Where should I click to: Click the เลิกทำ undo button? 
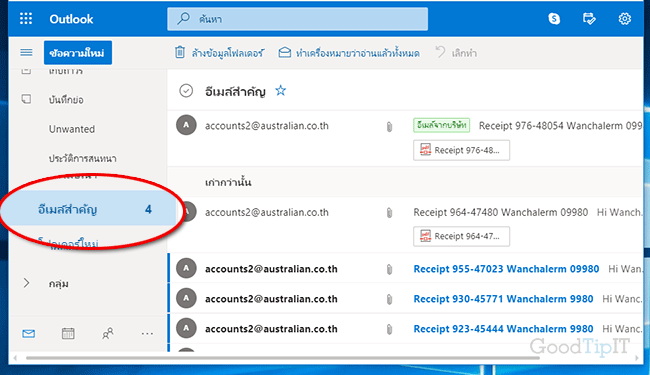pyautogui.click(x=456, y=53)
